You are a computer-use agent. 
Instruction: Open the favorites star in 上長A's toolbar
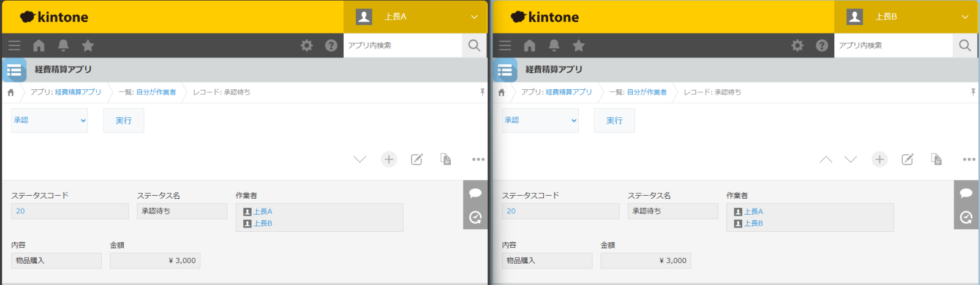(x=88, y=45)
